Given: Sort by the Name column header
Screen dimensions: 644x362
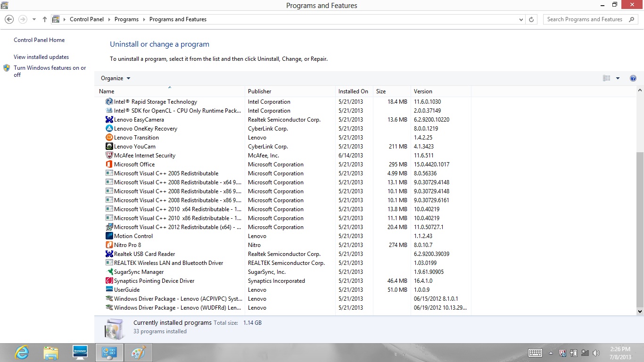Looking at the screenshot, I should [x=171, y=91].
